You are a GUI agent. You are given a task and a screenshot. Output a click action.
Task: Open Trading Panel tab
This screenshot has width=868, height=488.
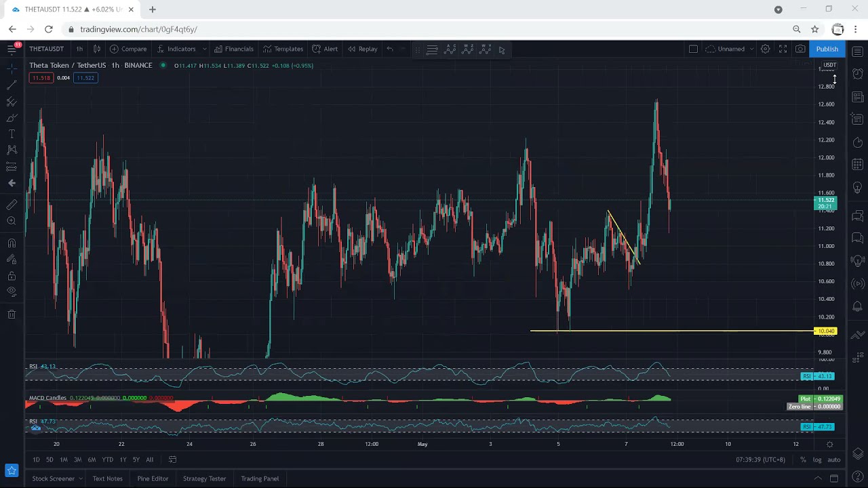pyautogui.click(x=260, y=479)
